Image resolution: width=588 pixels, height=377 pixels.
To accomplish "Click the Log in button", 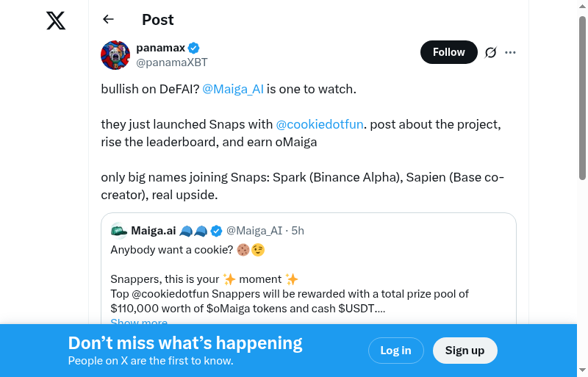I will click(x=395, y=351).
